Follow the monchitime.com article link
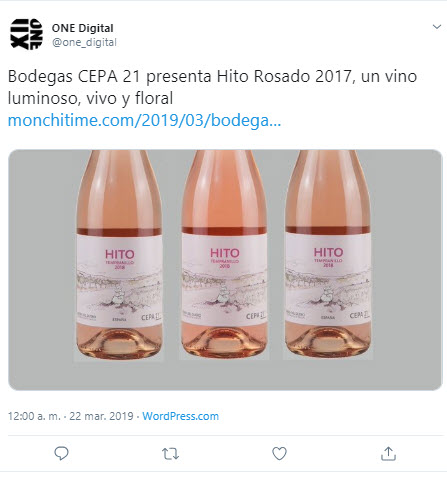Viewport: 447px width, 478px height. tap(144, 120)
